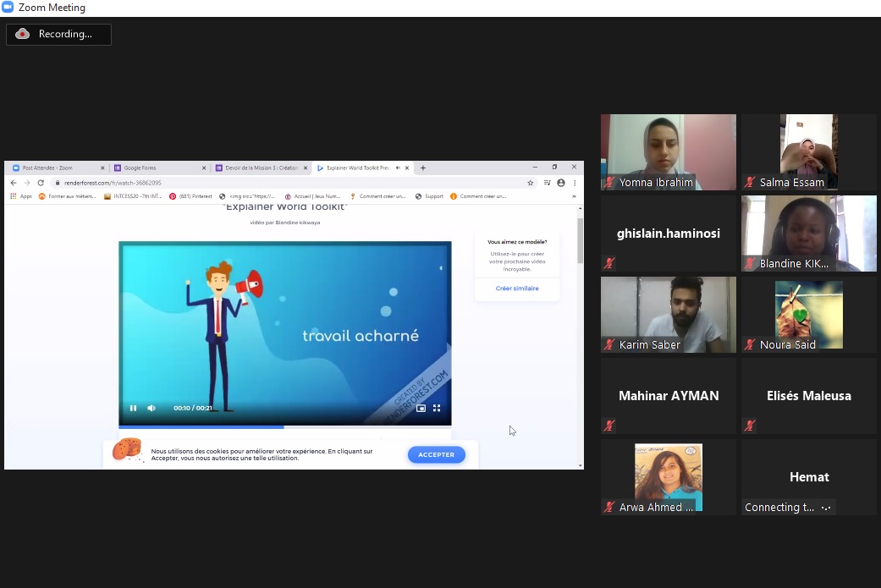The image size is (881, 588).
Task: Enable picture-in-picture on the video player
Action: pyautogui.click(x=421, y=408)
